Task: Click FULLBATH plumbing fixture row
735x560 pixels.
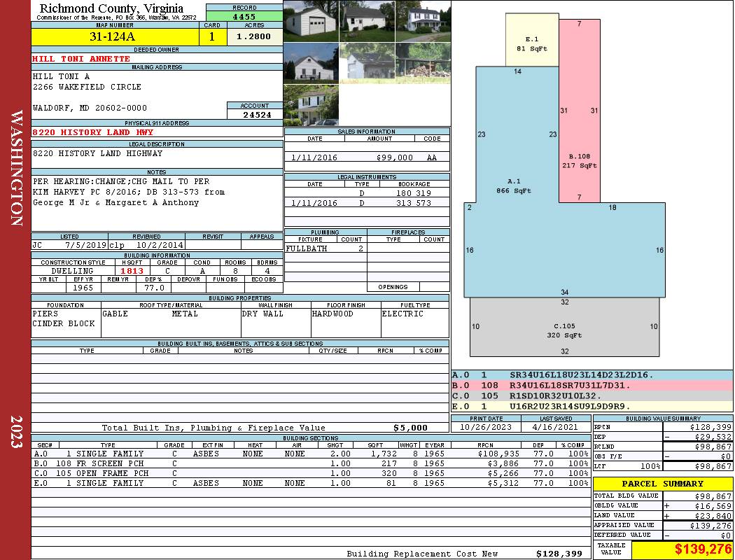Action: [325, 248]
